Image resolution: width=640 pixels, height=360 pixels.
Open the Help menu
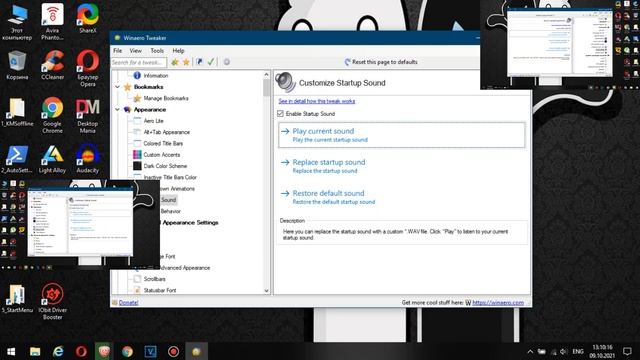[178, 51]
